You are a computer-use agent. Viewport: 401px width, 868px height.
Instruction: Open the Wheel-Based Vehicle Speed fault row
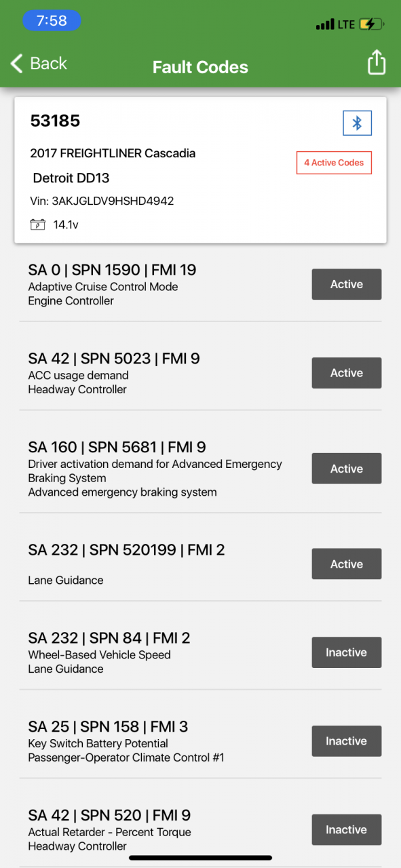(x=200, y=652)
